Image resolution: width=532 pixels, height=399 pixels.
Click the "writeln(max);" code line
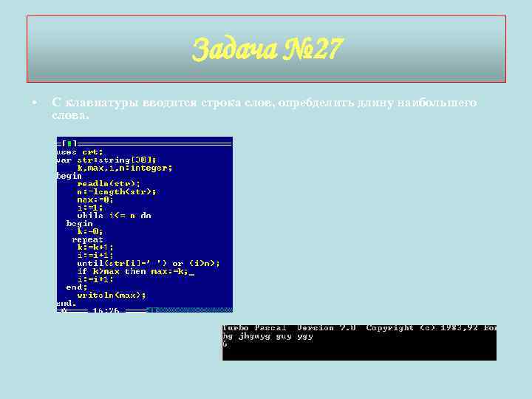point(112,295)
